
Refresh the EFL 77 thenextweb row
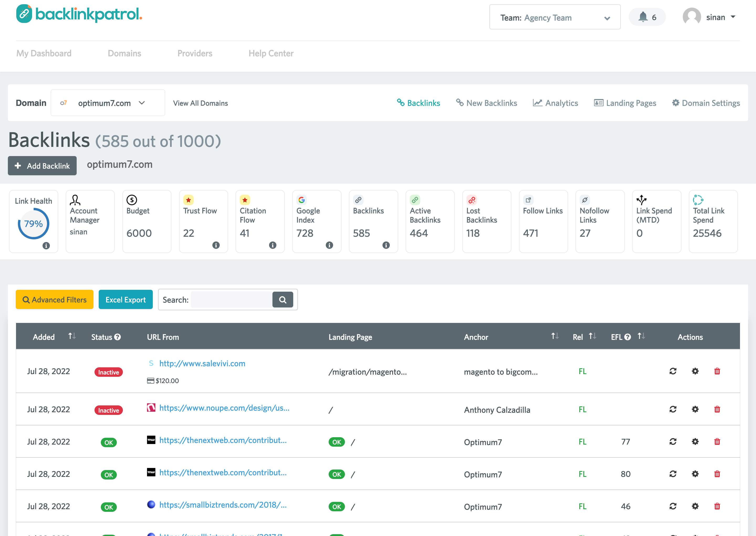(x=673, y=442)
